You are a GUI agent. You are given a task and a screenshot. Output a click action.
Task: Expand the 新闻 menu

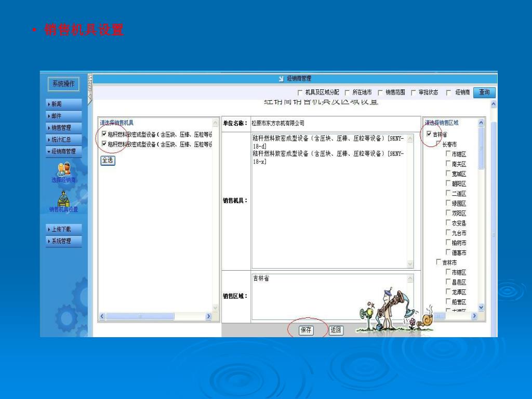click(x=64, y=104)
